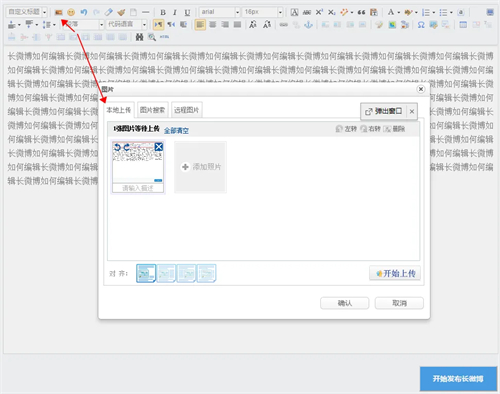Click the 全部清空 clear-all link
The image size is (500, 394).
pyautogui.click(x=176, y=131)
